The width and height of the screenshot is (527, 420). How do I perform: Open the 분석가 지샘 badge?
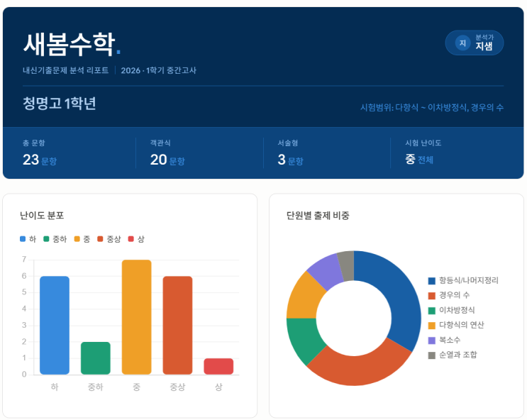(x=475, y=43)
